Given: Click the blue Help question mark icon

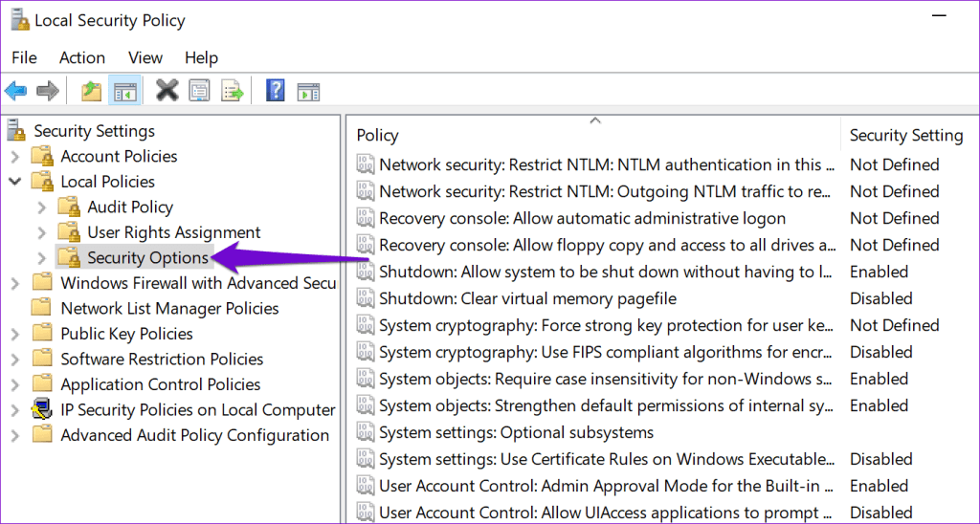Looking at the screenshot, I should click(x=276, y=91).
